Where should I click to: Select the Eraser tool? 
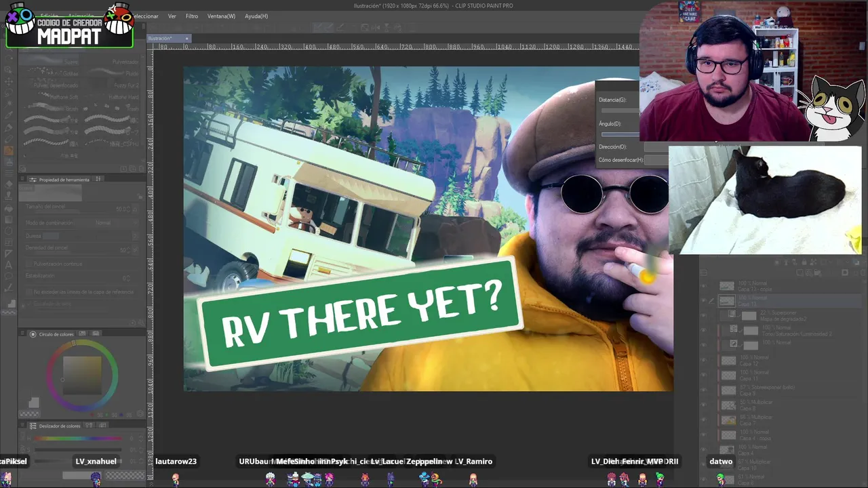[x=8, y=184]
